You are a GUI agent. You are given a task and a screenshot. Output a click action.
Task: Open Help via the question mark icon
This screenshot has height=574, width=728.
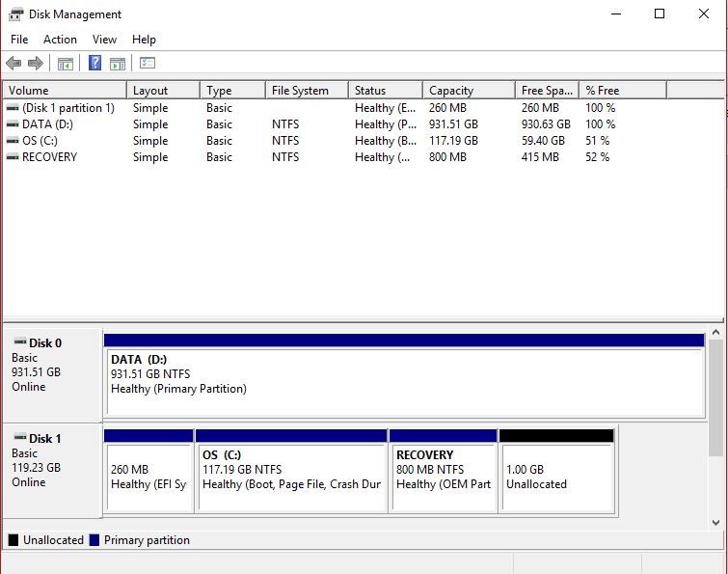pos(94,63)
